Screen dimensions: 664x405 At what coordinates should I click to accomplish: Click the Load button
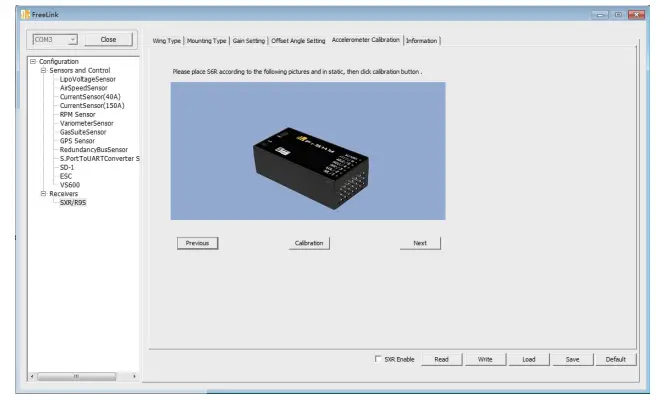point(529,359)
